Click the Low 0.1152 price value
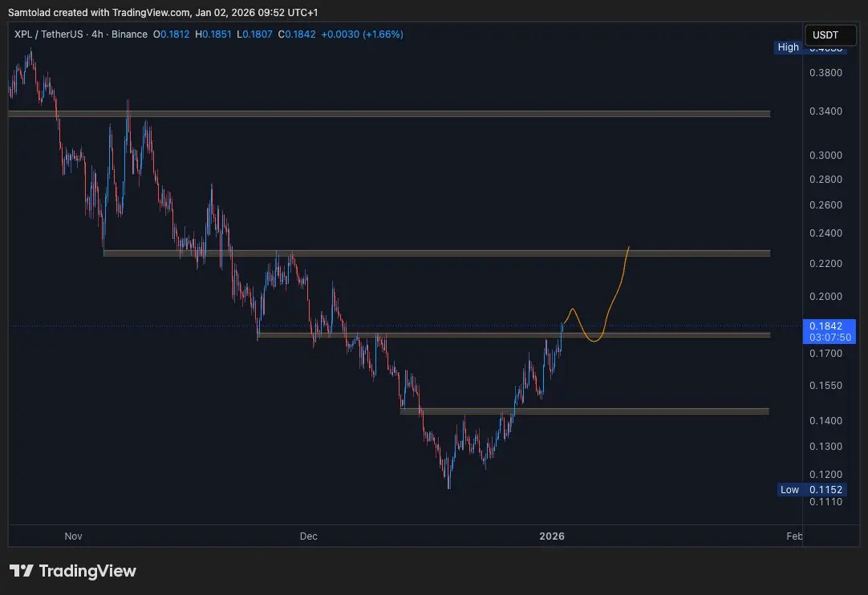The width and height of the screenshot is (868, 595). (825, 489)
